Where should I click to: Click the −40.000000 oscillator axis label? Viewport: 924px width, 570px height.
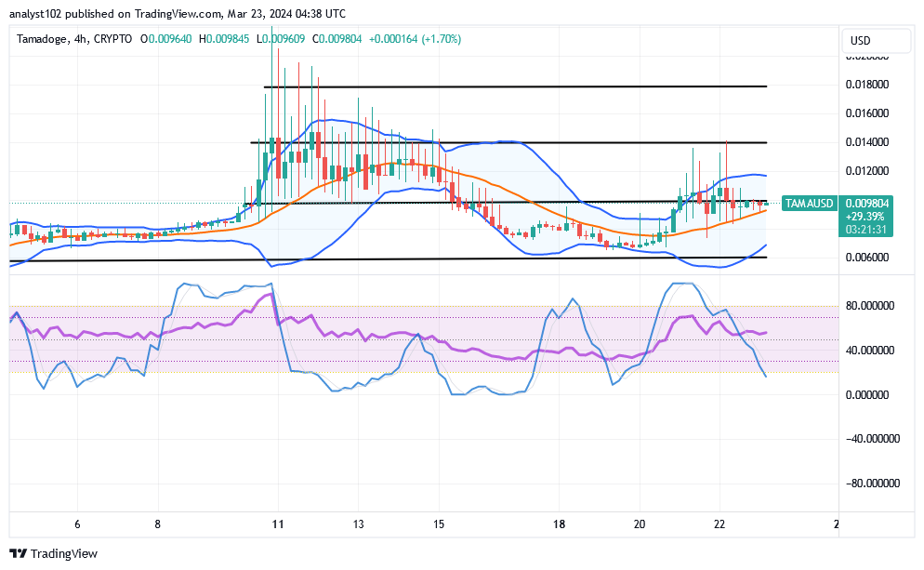pyautogui.click(x=873, y=439)
